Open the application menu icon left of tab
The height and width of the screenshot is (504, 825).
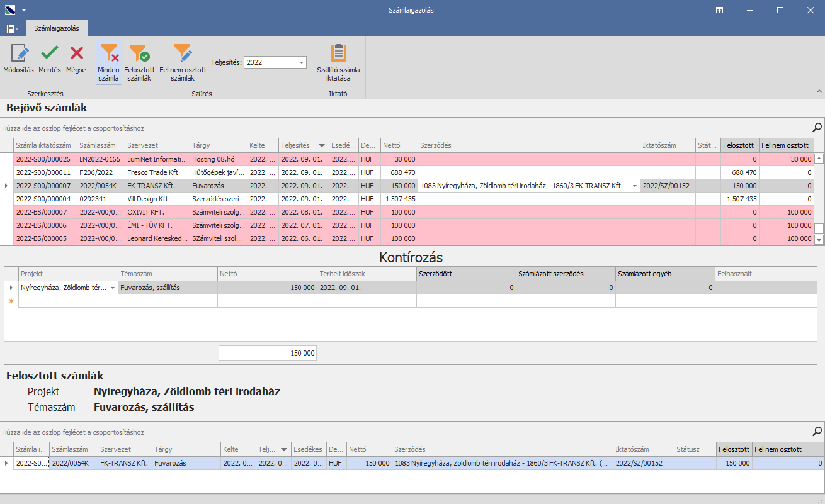point(11,28)
